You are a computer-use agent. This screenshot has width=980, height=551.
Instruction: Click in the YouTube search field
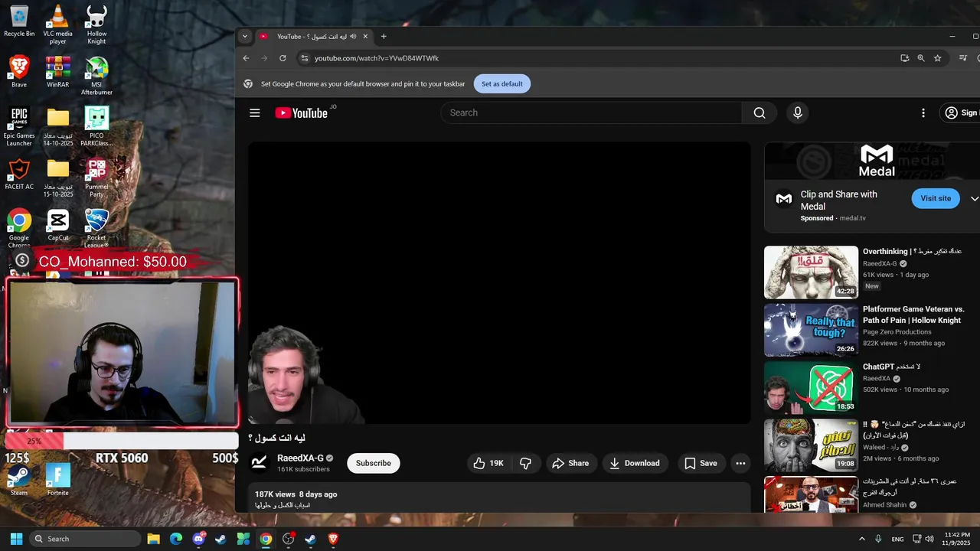591,112
